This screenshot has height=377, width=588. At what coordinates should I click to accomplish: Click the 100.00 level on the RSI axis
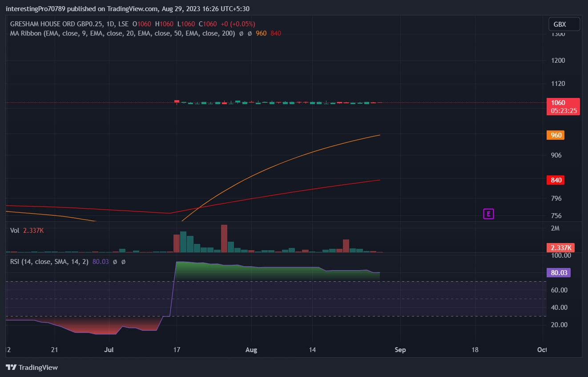click(561, 255)
